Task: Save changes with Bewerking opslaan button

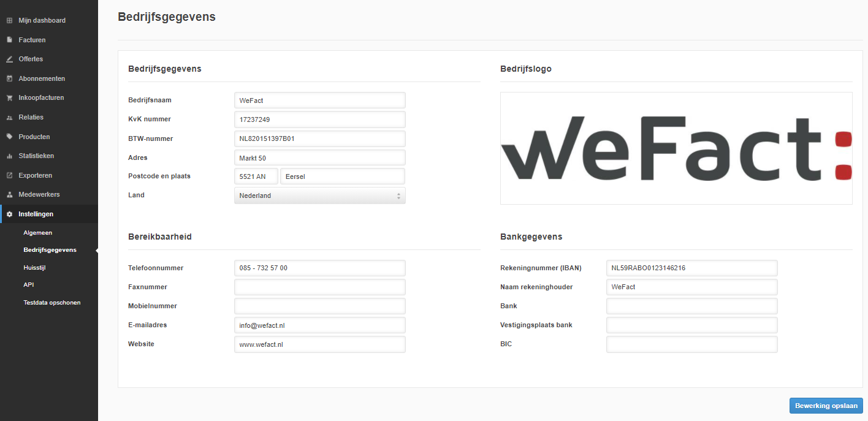Action: click(826, 406)
